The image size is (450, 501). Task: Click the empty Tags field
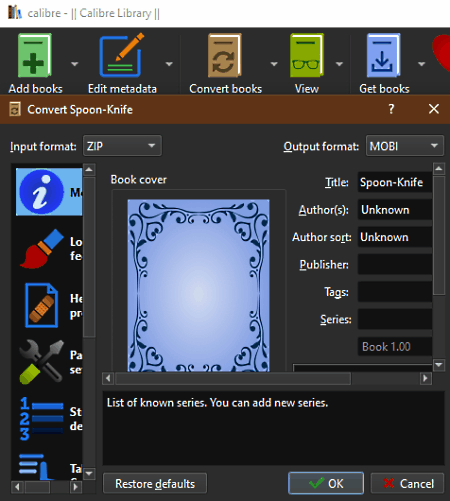[x=395, y=292]
